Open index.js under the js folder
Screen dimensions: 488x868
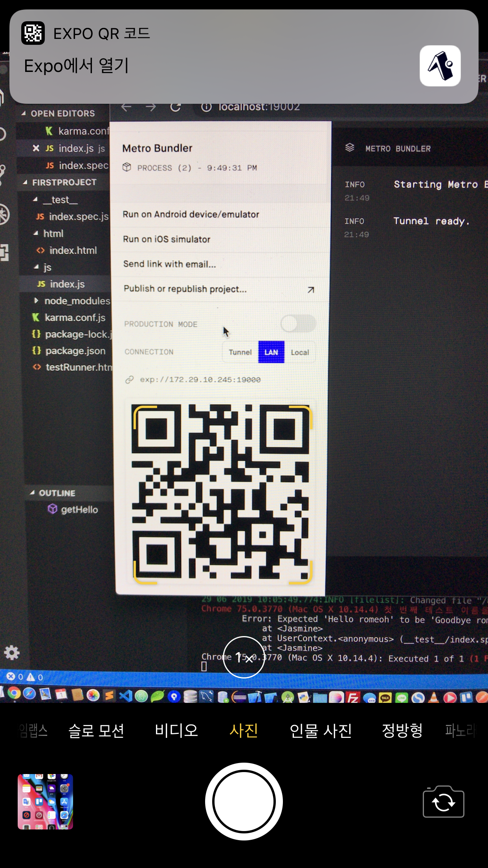(61, 284)
